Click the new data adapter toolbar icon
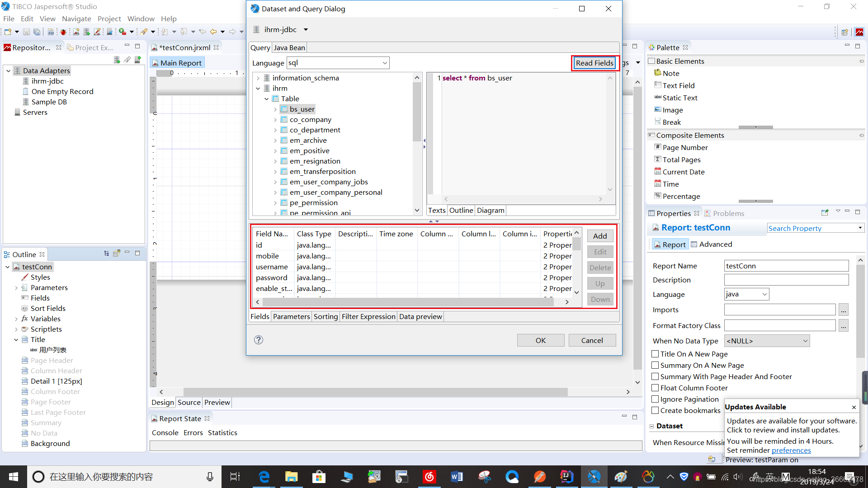Viewport: 868px width, 488px height. click(x=86, y=32)
